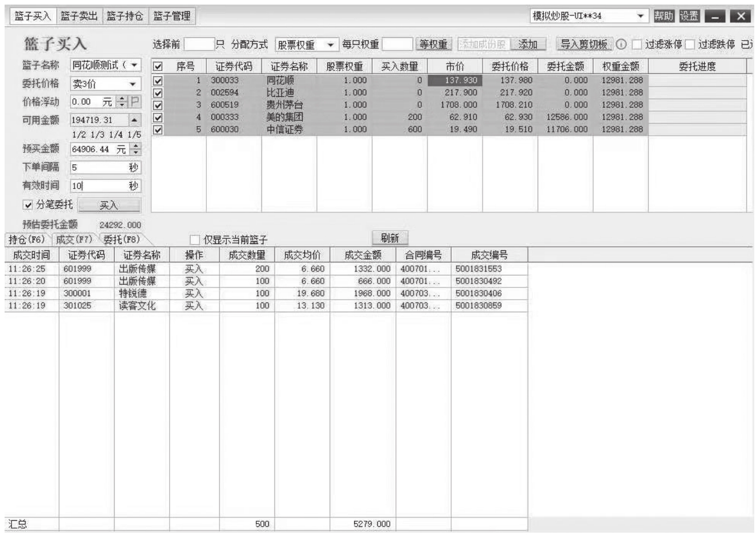Click the 导入剪切板 button

(583, 45)
